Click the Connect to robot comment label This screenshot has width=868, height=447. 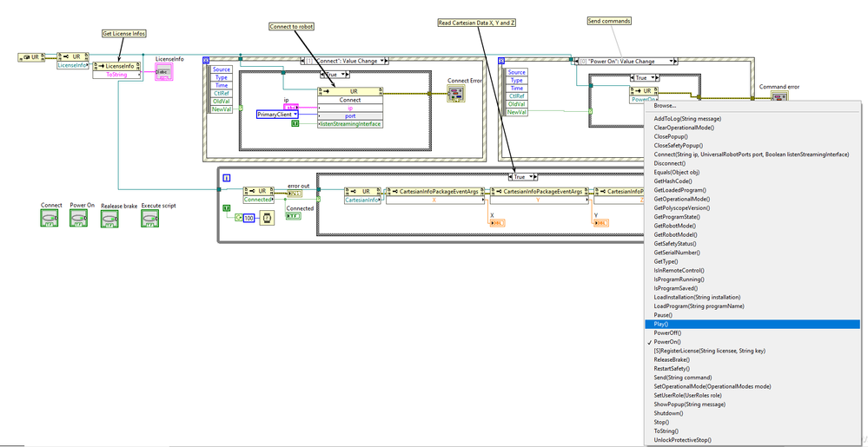[292, 26]
